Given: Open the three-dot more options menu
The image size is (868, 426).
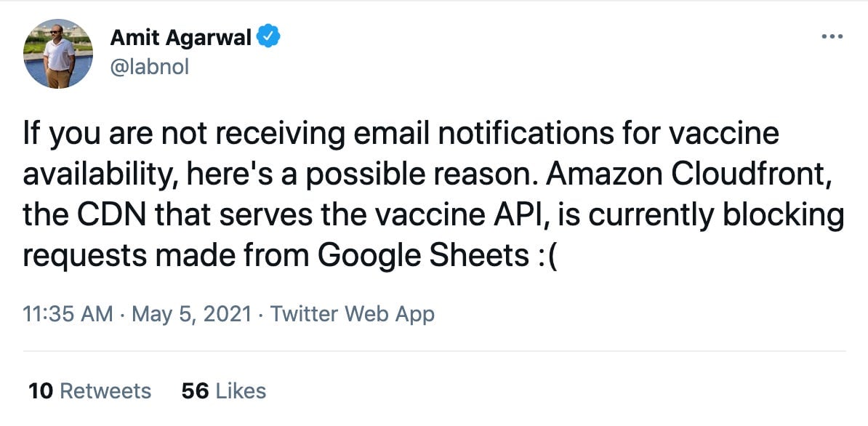Looking at the screenshot, I should click(x=832, y=37).
